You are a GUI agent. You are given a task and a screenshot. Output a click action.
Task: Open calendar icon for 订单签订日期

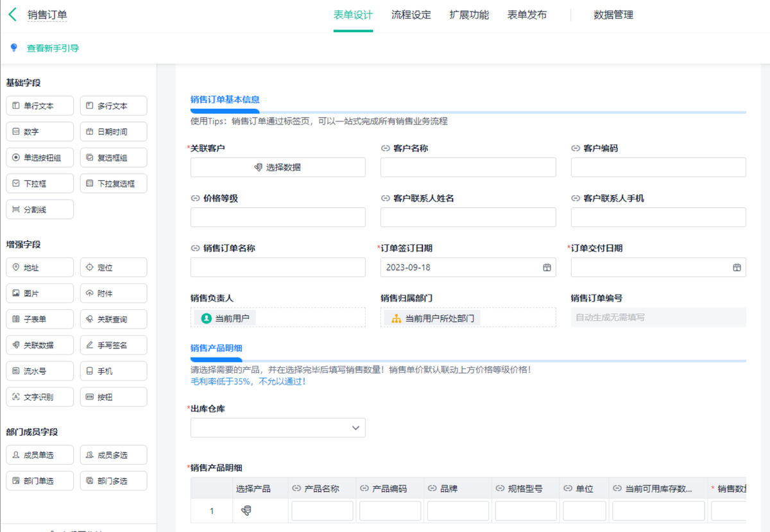tap(547, 268)
